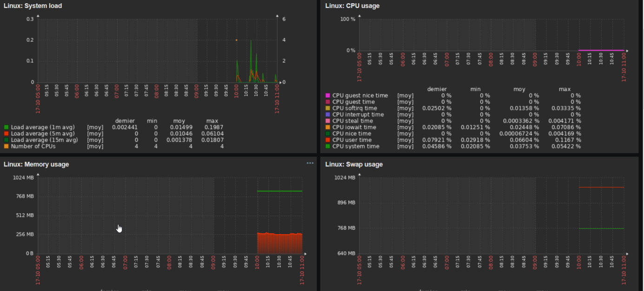
Task: Click the green swatch for Load average (1m avg)
Action: coord(6,127)
